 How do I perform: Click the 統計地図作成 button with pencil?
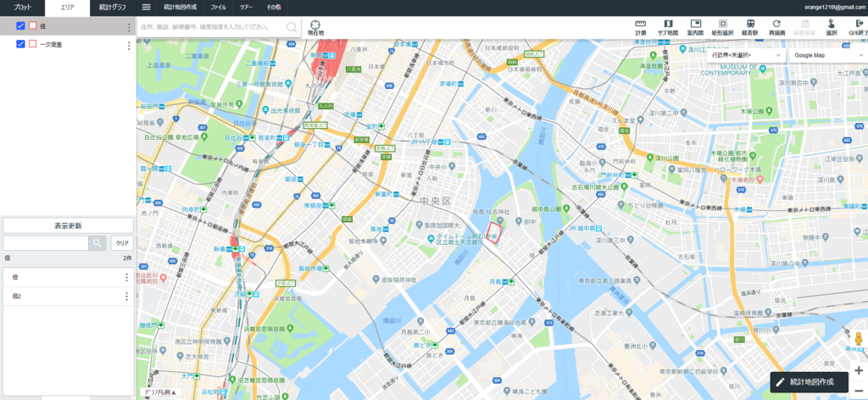pos(810,381)
